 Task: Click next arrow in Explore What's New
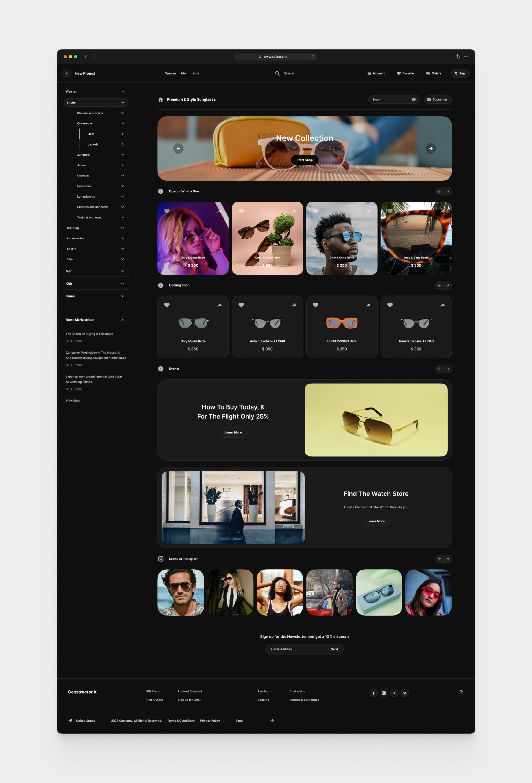click(448, 191)
